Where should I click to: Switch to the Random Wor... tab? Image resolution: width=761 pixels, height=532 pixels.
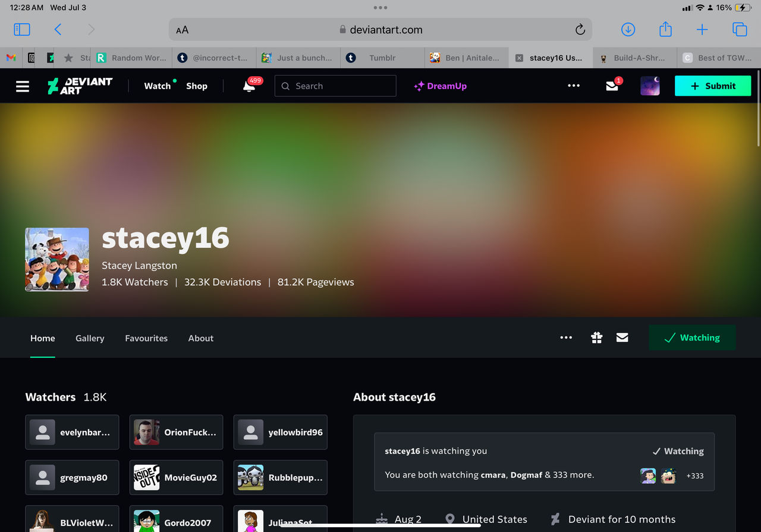pyautogui.click(x=131, y=58)
